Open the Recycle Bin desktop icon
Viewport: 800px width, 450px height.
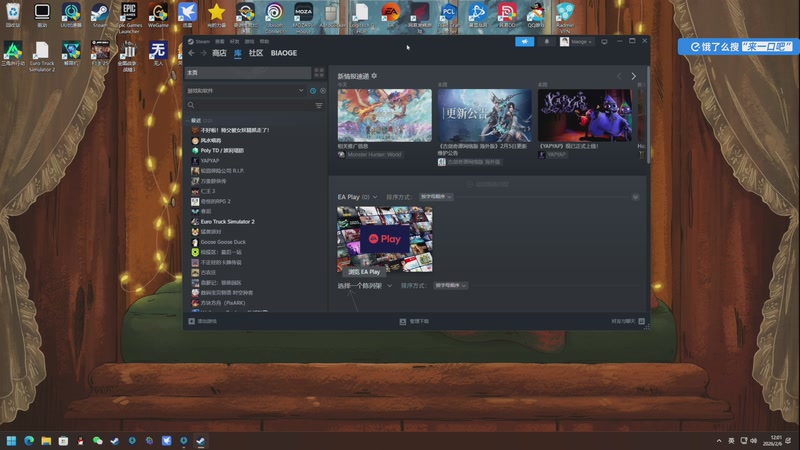tap(13, 15)
